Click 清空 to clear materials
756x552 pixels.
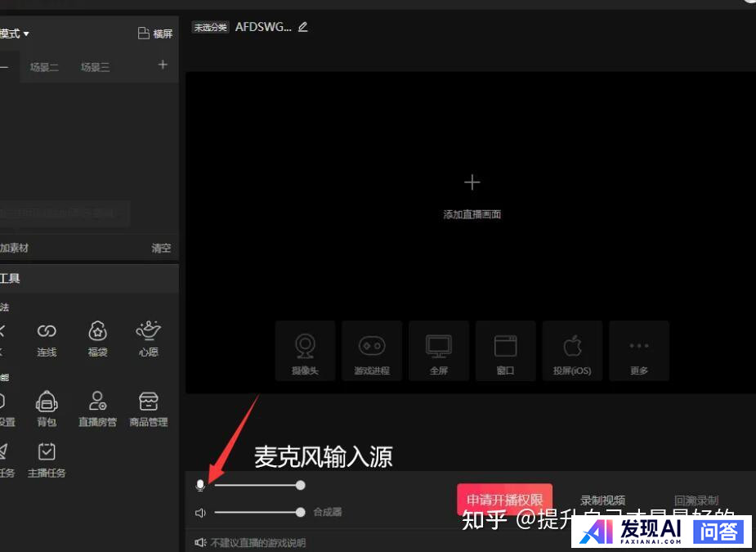[x=161, y=248]
